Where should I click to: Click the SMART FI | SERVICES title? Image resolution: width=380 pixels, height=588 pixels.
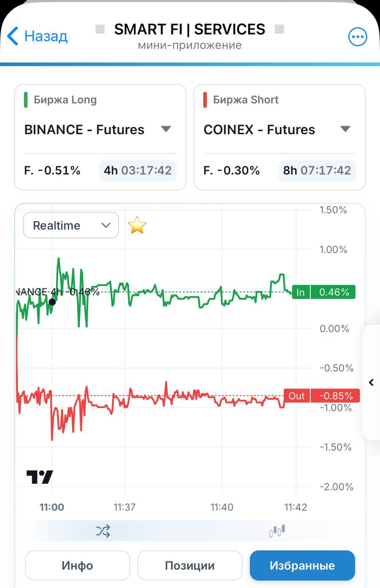(190, 29)
